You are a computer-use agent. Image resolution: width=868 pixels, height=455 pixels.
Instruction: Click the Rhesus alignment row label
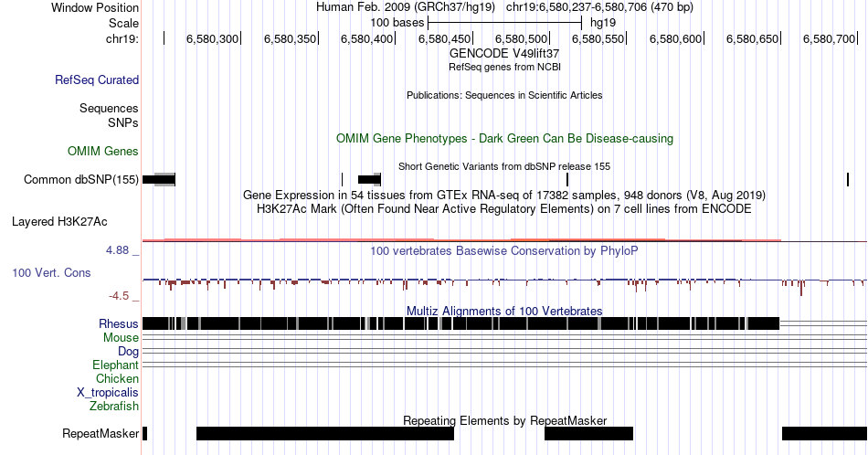click(x=119, y=323)
